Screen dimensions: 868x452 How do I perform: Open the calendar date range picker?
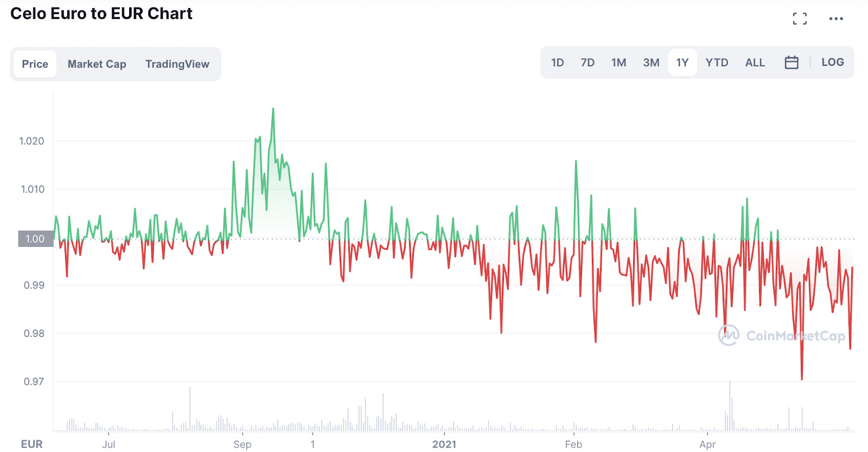coord(792,62)
